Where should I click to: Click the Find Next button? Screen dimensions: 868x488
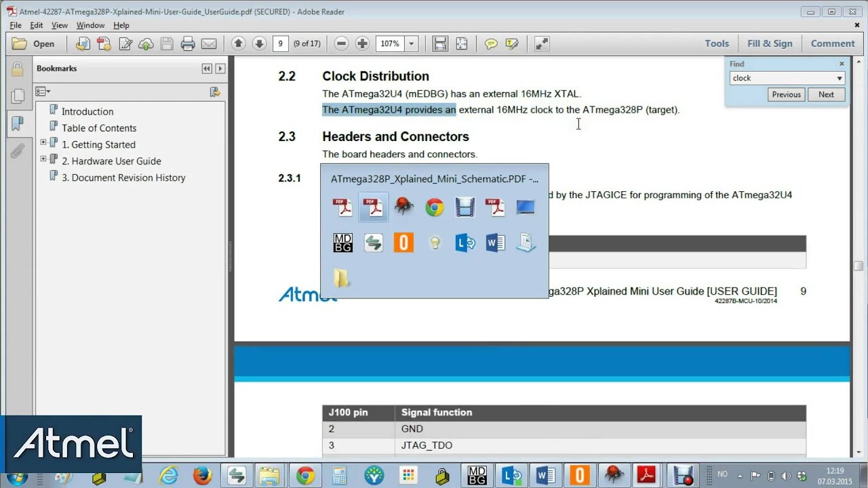(x=826, y=95)
